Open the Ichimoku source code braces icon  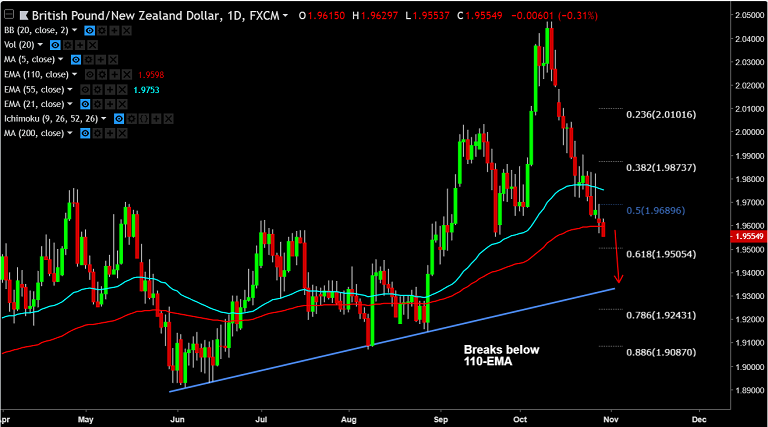(144, 119)
